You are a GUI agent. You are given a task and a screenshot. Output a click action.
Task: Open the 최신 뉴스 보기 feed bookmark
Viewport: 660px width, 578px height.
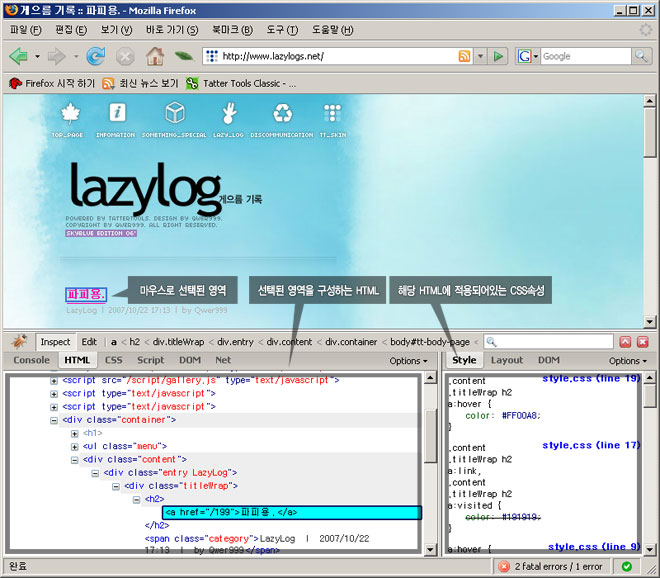pos(141,83)
